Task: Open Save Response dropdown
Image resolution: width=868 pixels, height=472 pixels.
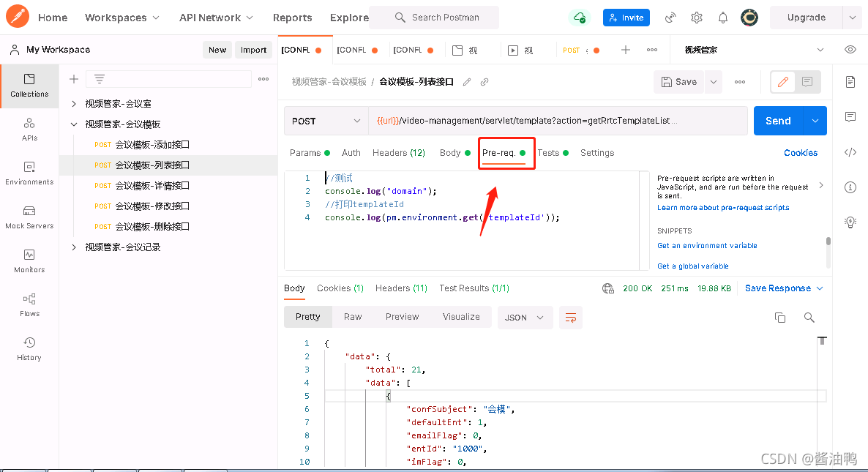Action: (x=784, y=288)
